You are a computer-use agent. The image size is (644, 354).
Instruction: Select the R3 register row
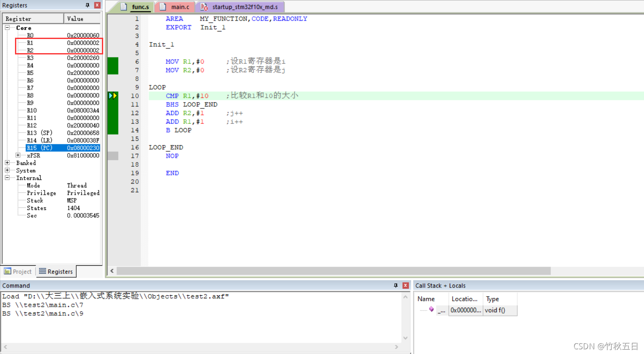pos(63,58)
